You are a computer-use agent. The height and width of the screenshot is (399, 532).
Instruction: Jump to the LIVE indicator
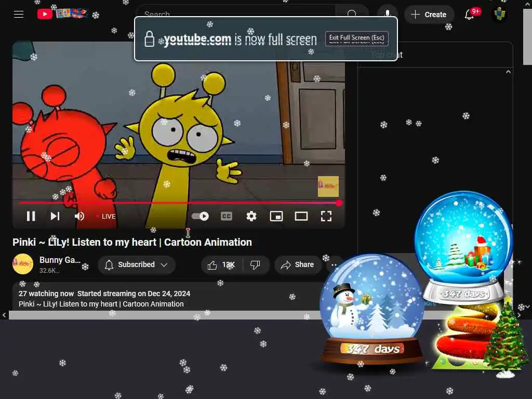coord(106,217)
